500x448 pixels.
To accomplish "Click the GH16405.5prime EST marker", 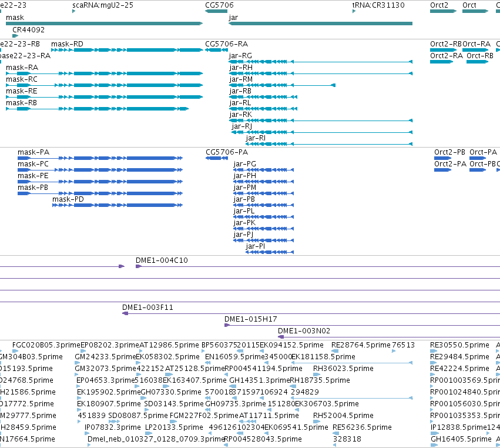I will click(x=434, y=445).
